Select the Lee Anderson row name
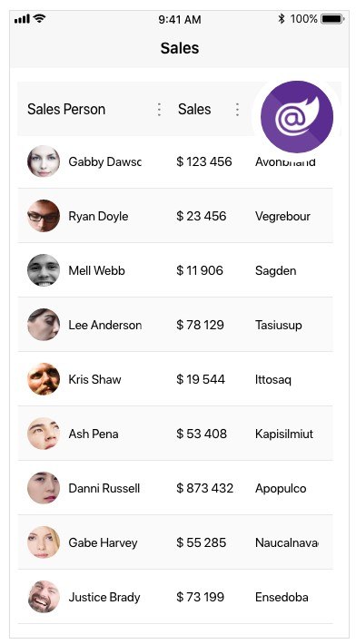The width and height of the screenshot is (356, 644). pyautogui.click(x=104, y=325)
